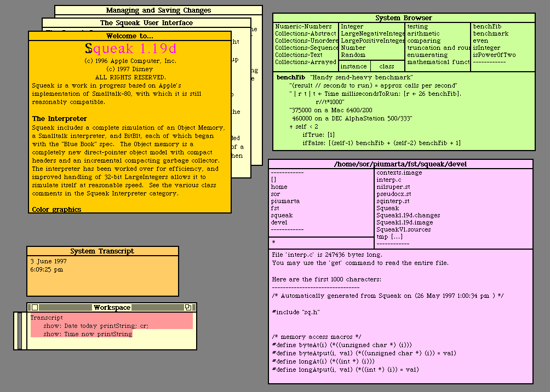
Task: Click the Workspace window collapse box
Action: coord(187,308)
